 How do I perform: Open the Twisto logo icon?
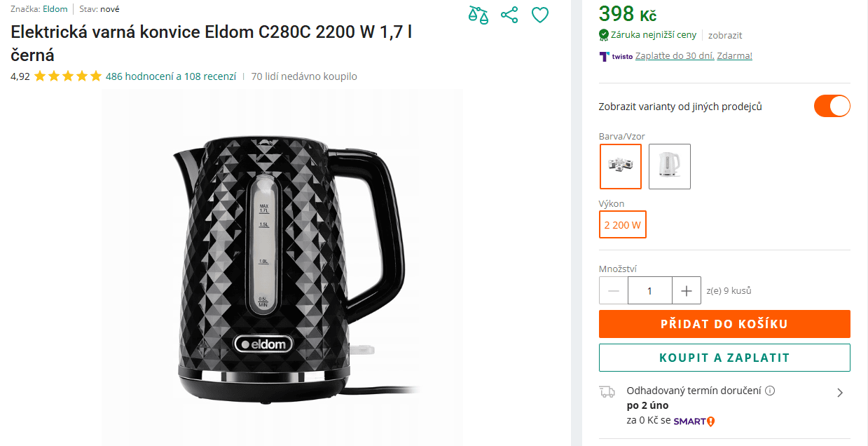tap(607, 55)
